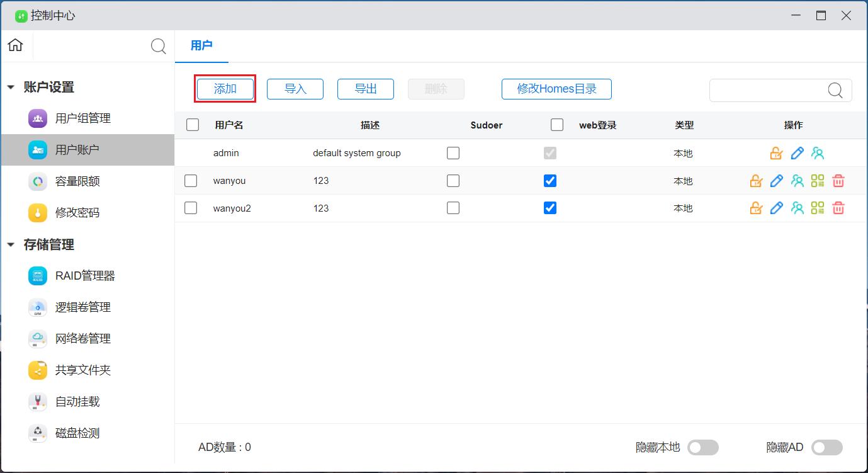Collapse the 存储管理 section
The height and width of the screenshot is (473, 868).
(11, 245)
